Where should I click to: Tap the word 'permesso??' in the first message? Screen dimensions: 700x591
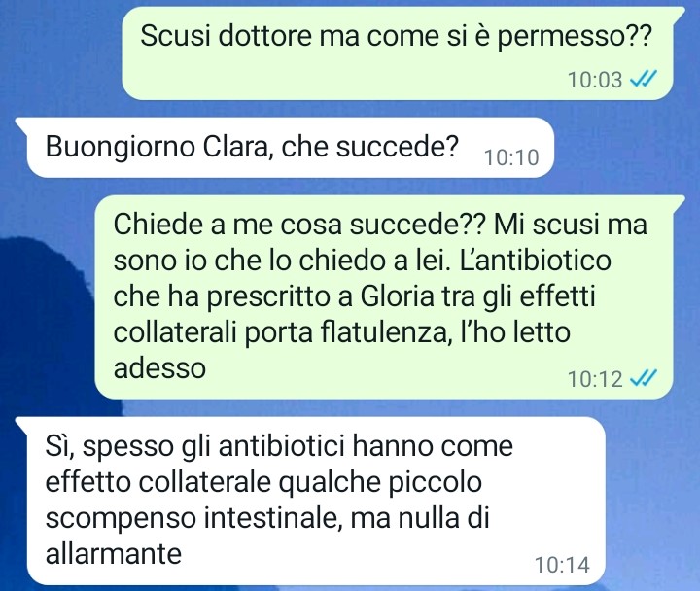[x=575, y=37]
